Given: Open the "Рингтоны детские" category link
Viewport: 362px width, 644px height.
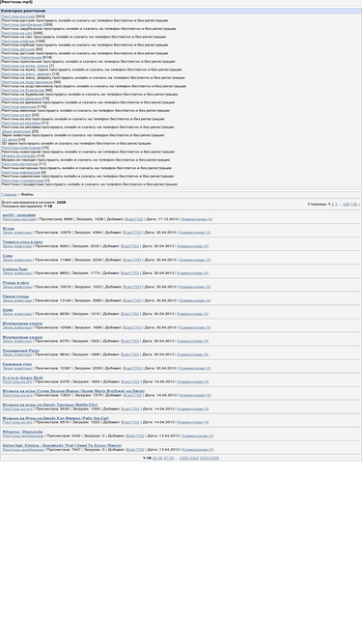Looking at the screenshot, I should coord(18,49).
